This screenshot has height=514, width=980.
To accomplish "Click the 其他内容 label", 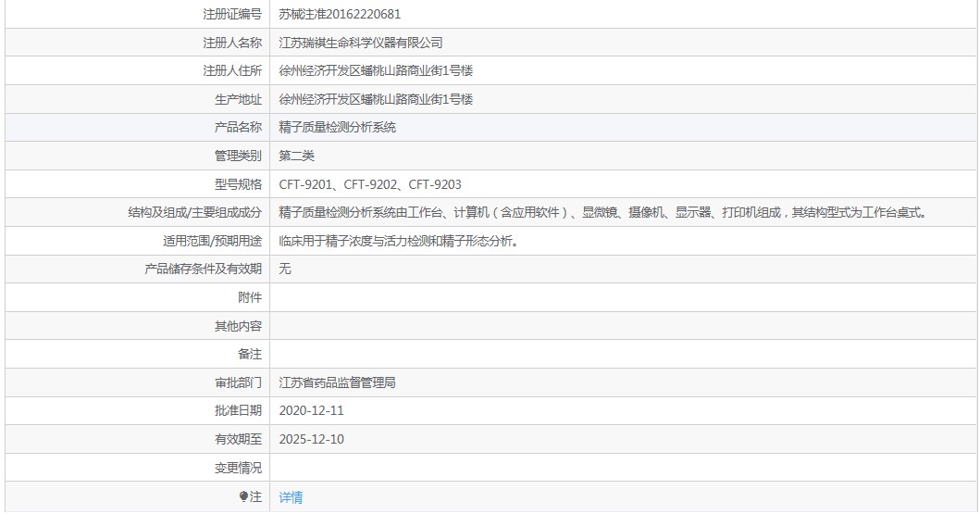I will click(238, 326).
